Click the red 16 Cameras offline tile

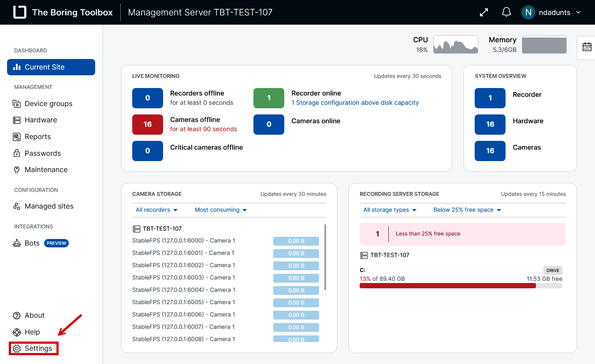[148, 124]
